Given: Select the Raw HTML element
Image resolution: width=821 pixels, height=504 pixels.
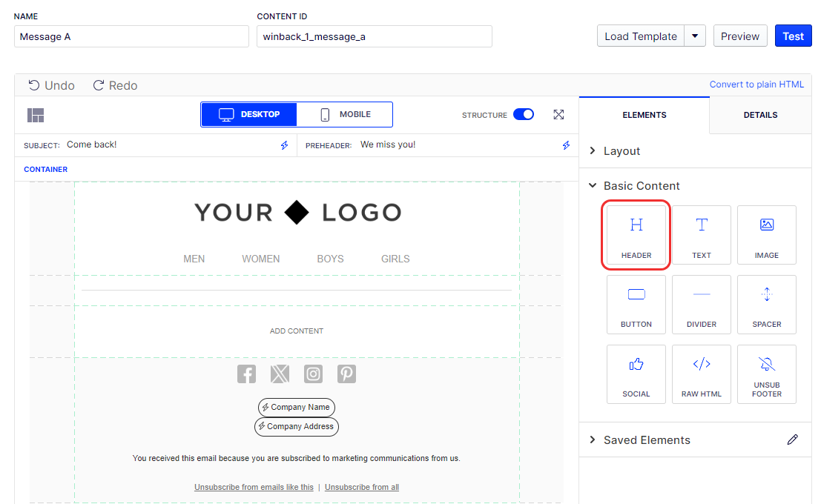Looking at the screenshot, I should pos(701,374).
